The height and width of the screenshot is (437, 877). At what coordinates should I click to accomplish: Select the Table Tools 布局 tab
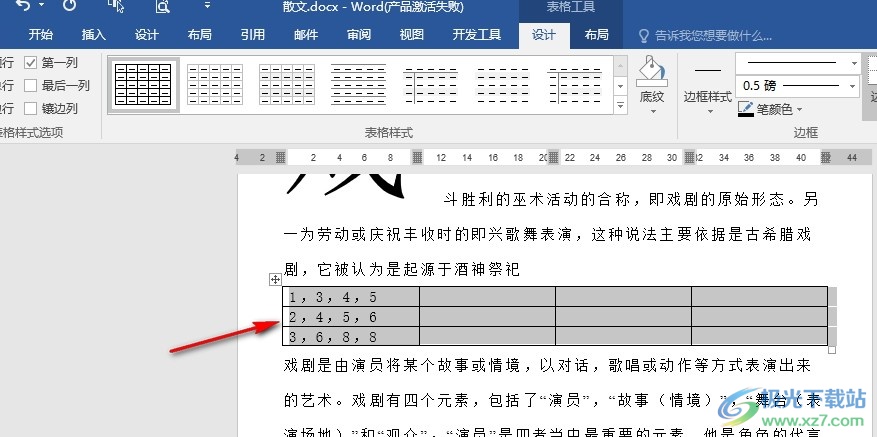(x=596, y=35)
